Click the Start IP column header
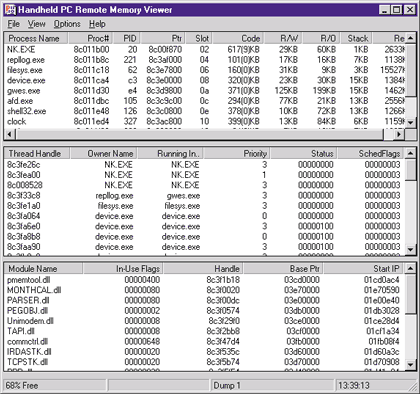 (x=363, y=268)
